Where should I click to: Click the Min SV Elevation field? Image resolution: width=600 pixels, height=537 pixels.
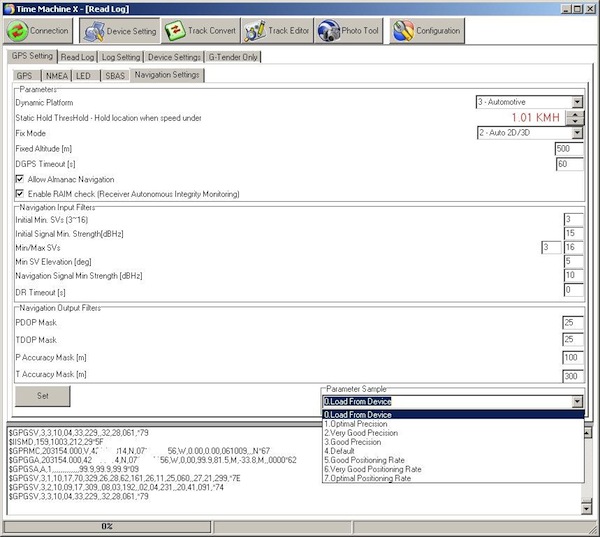(573, 261)
